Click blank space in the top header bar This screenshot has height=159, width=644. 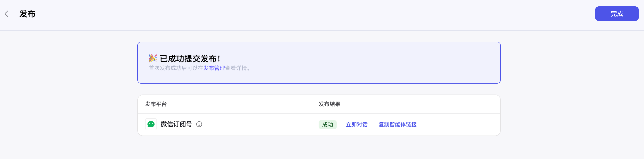[300, 15]
